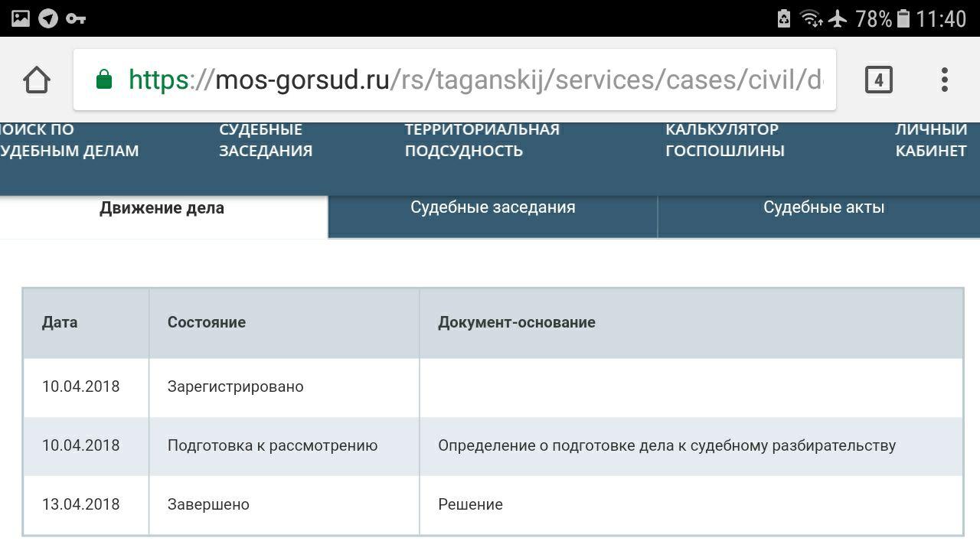Tap the battery saver recycle icon
980x551 pixels.
click(783, 18)
